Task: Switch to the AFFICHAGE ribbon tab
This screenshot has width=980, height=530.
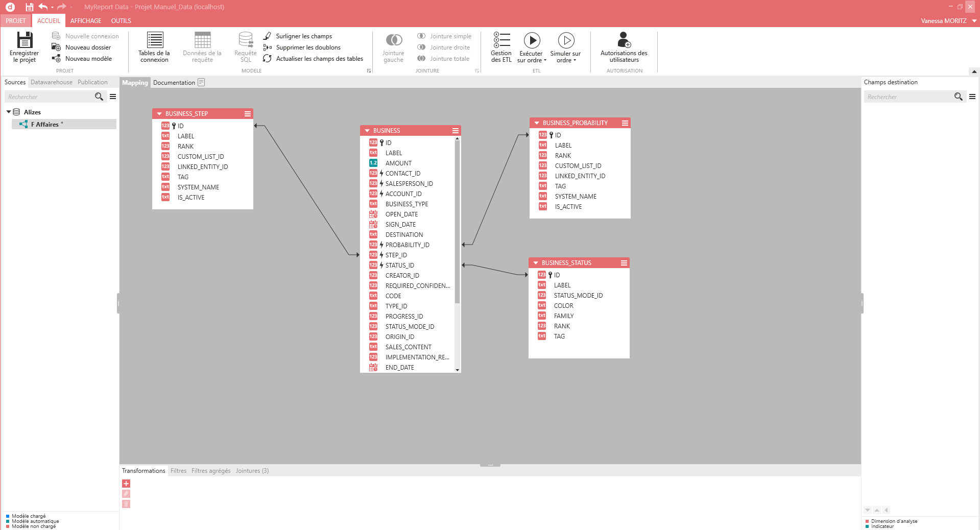Action: pyautogui.click(x=86, y=21)
